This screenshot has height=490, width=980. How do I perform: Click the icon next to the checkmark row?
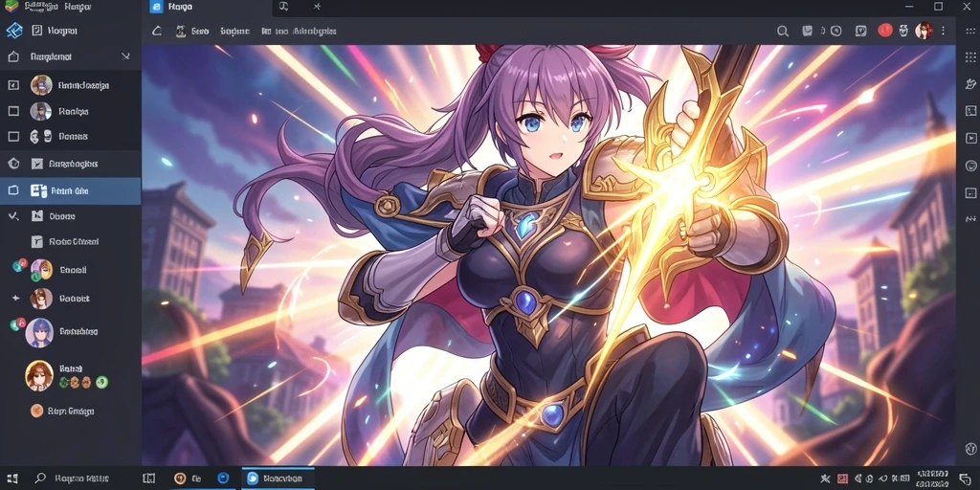(37, 216)
